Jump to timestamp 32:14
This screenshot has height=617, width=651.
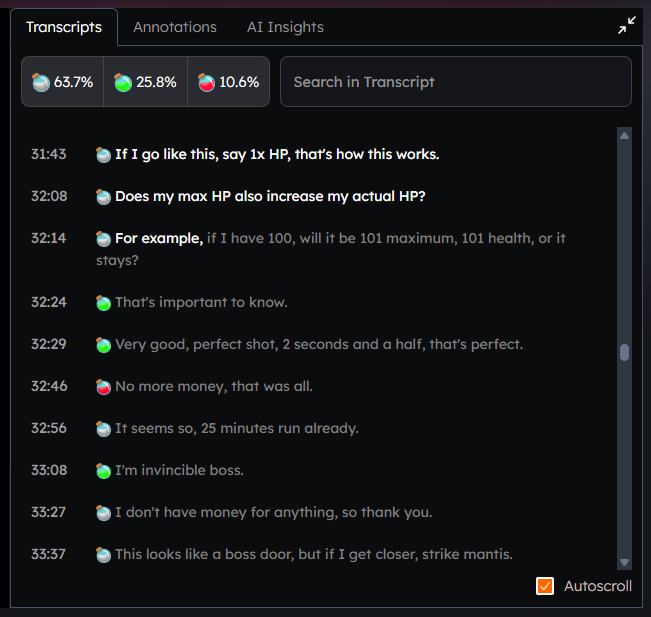[49, 238]
